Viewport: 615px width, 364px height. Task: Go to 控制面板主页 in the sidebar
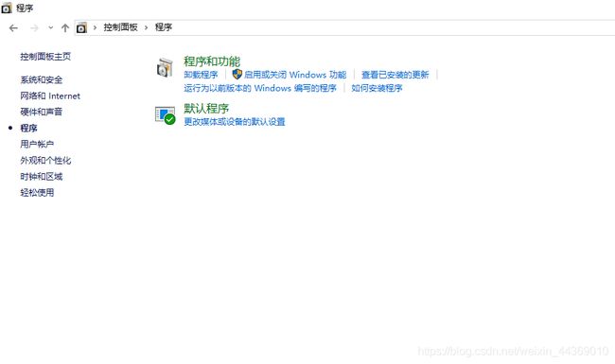[45, 57]
